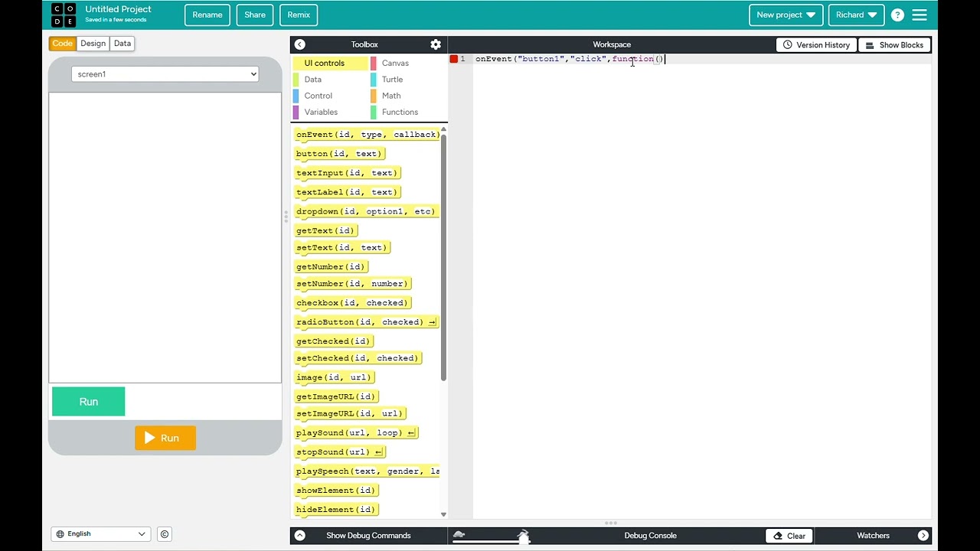Click the Watchers label

pos(873,536)
